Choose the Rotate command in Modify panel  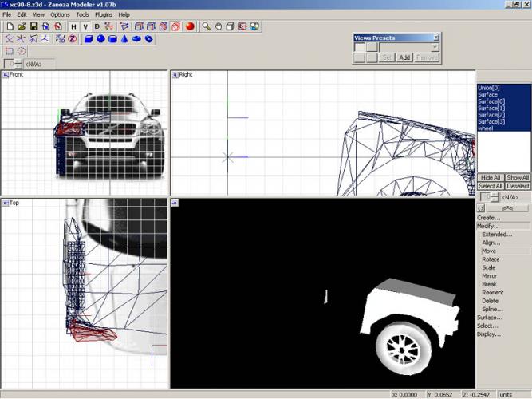click(x=491, y=259)
